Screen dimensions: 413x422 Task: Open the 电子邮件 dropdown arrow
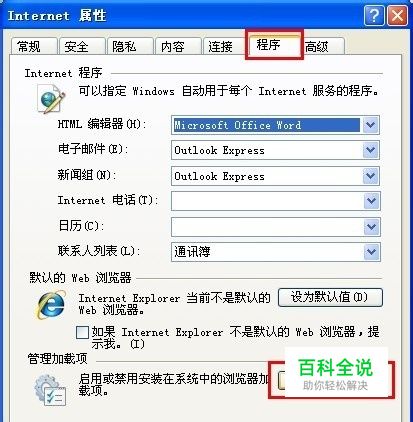tap(370, 150)
